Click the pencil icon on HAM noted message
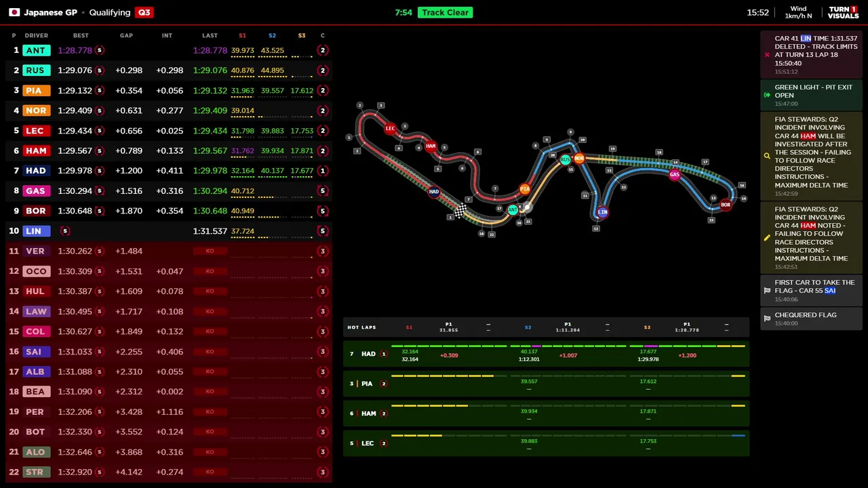The image size is (868, 488). tap(767, 238)
